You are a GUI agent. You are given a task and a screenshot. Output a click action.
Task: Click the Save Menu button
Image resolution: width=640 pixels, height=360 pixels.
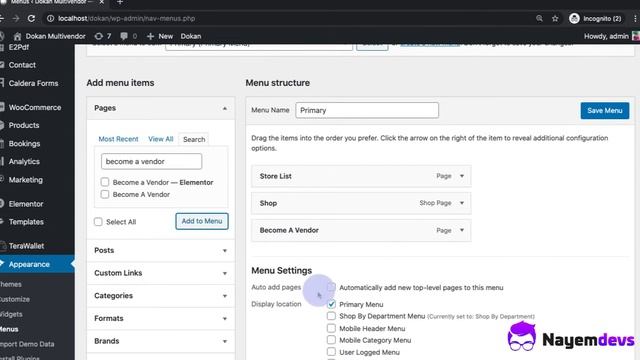coord(605,111)
